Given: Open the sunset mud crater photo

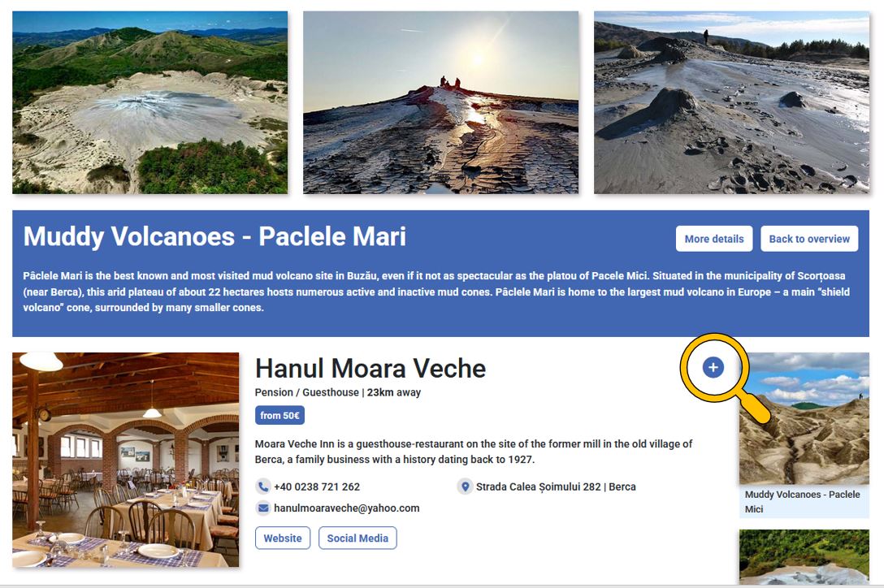Looking at the screenshot, I should [440, 102].
